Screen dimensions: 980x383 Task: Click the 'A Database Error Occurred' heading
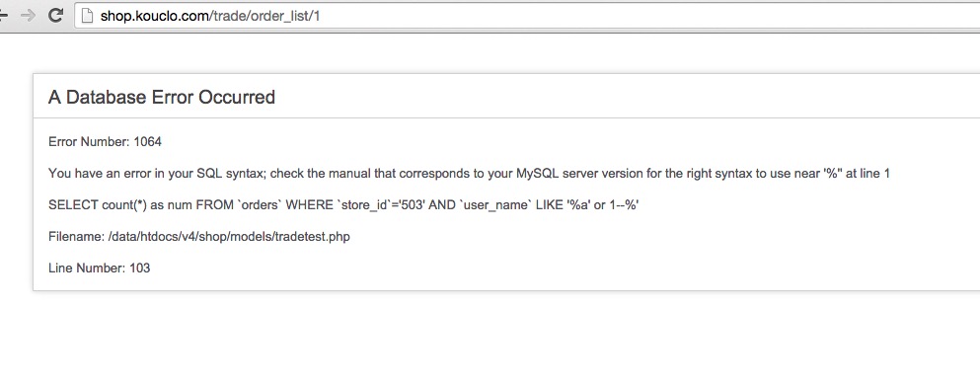[x=162, y=98]
